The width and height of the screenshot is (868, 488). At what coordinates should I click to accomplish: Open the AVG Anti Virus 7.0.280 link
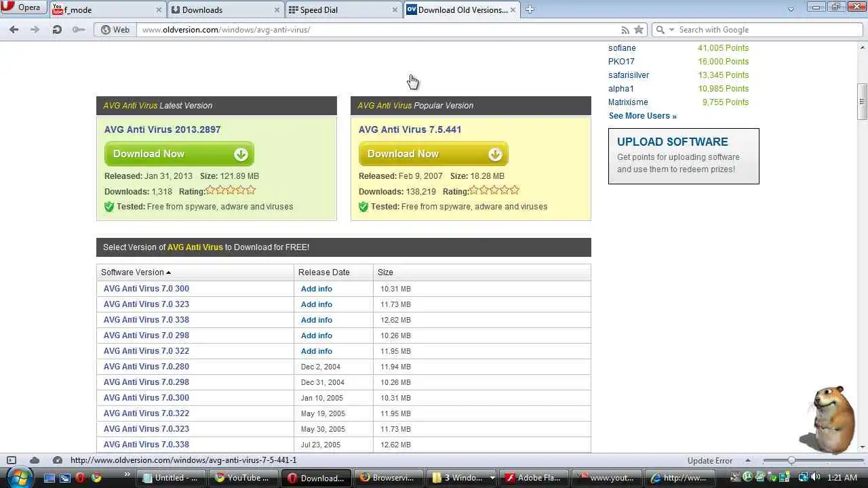pyautogui.click(x=146, y=367)
